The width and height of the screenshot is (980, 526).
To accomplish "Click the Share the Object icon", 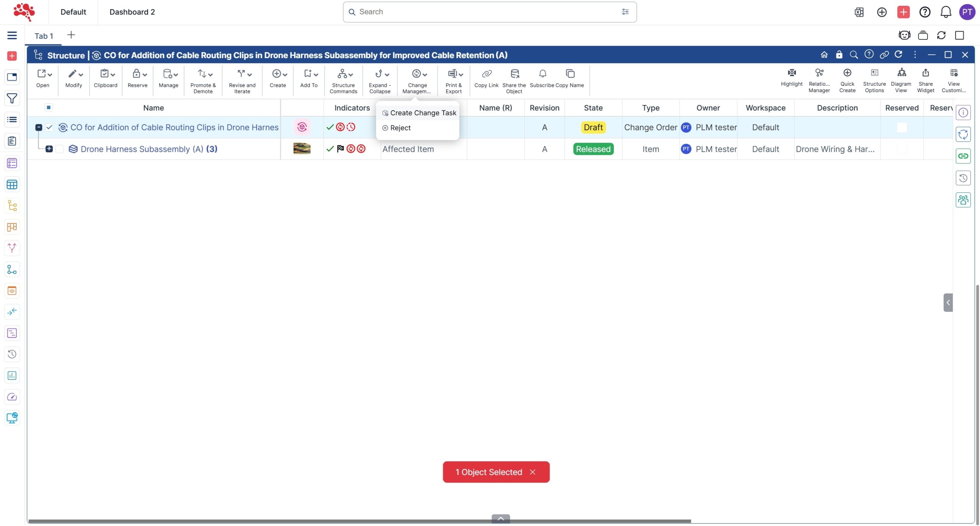I will (x=514, y=74).
